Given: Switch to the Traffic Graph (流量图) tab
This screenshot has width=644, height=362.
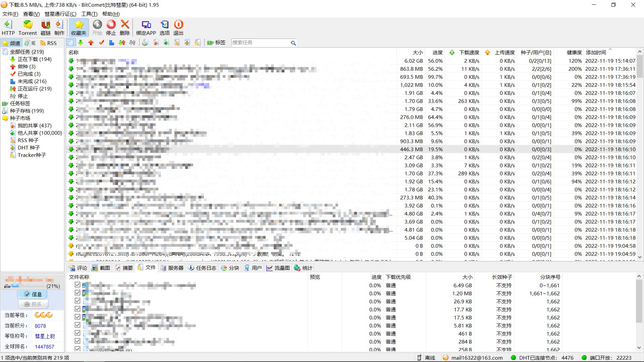Looking at the screenshot, I should pyautogui.click(x=278, y=268).
